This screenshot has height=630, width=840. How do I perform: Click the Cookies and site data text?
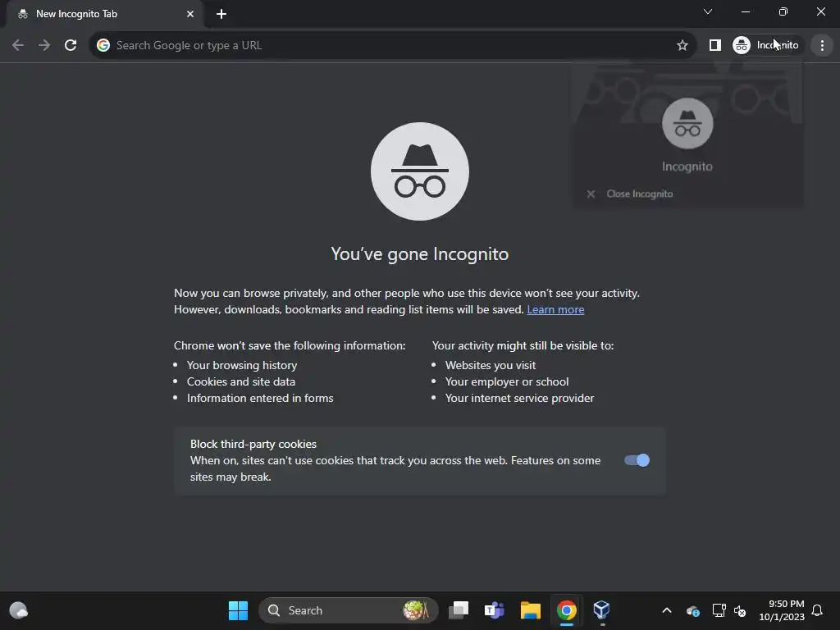click(x=241, y=382)
